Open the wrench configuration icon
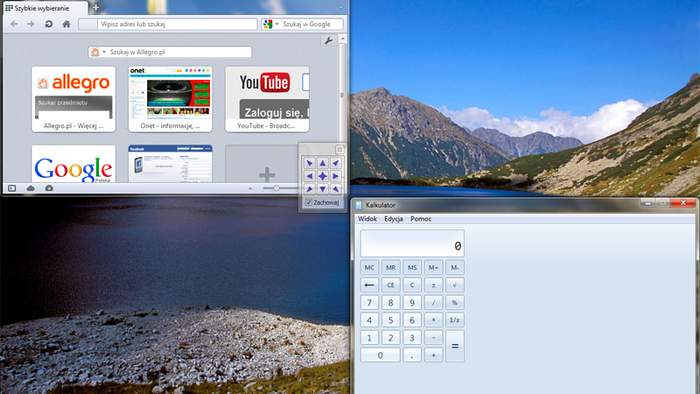Viewport: 700px width, 394px height. [329, 41]
